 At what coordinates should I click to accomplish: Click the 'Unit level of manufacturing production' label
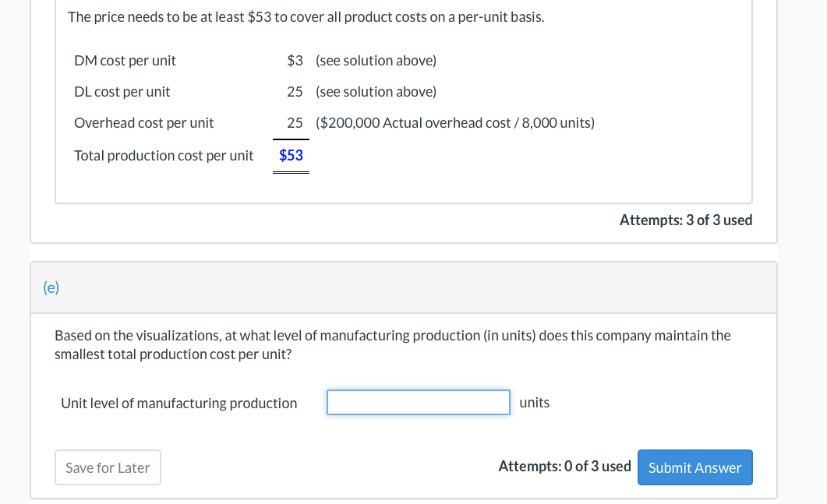click(x=178, y=403)
